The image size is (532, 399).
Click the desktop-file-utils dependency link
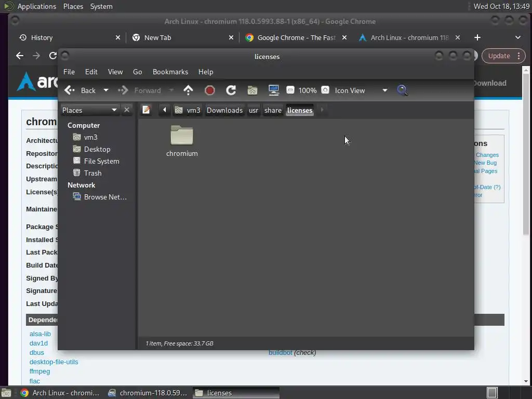pos(54,362)
